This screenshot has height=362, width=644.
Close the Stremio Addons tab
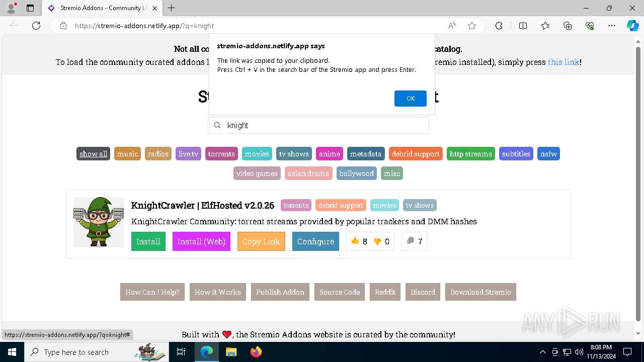(x=154, y=8)
